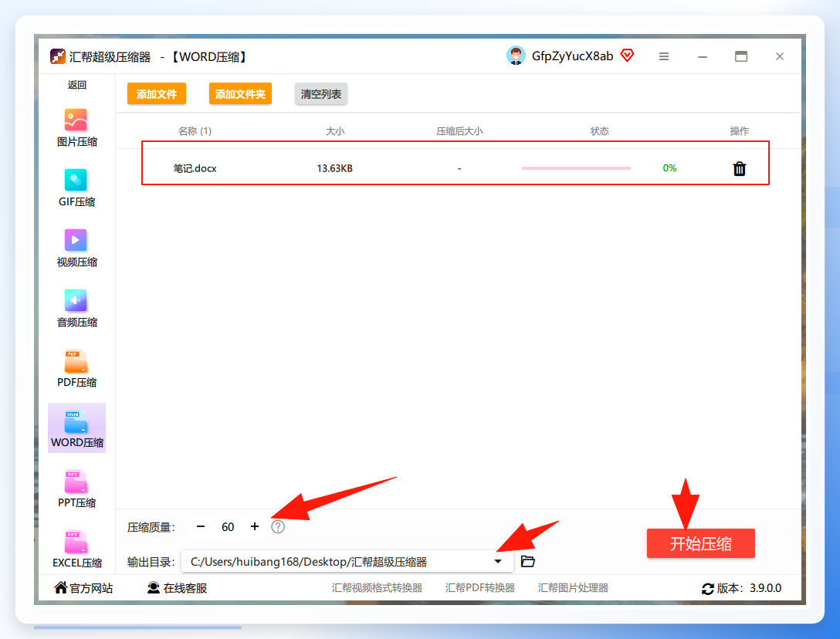
Task: Open the GIF压缩 tool
Action: 76,188
